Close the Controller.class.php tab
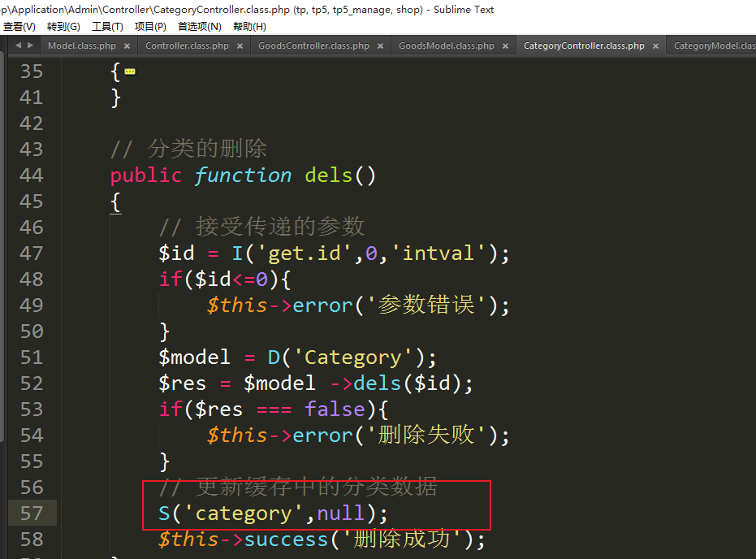The height and width of the screenshot is (559, 756). coord(240,46)
